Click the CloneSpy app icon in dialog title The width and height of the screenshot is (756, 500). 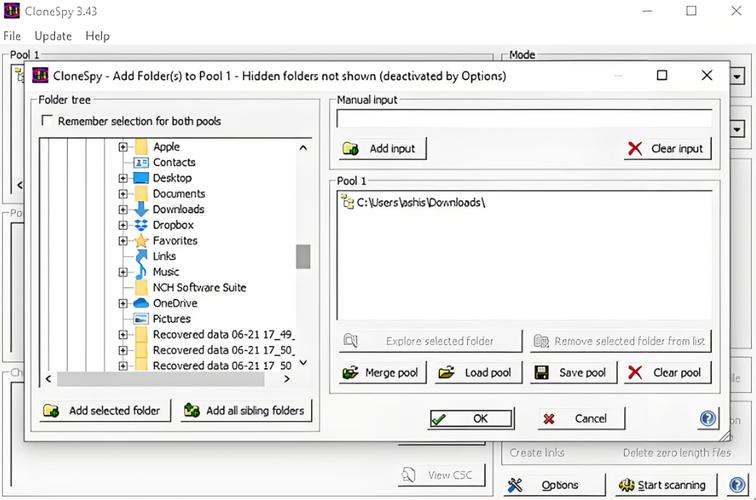tap(40, 76)
